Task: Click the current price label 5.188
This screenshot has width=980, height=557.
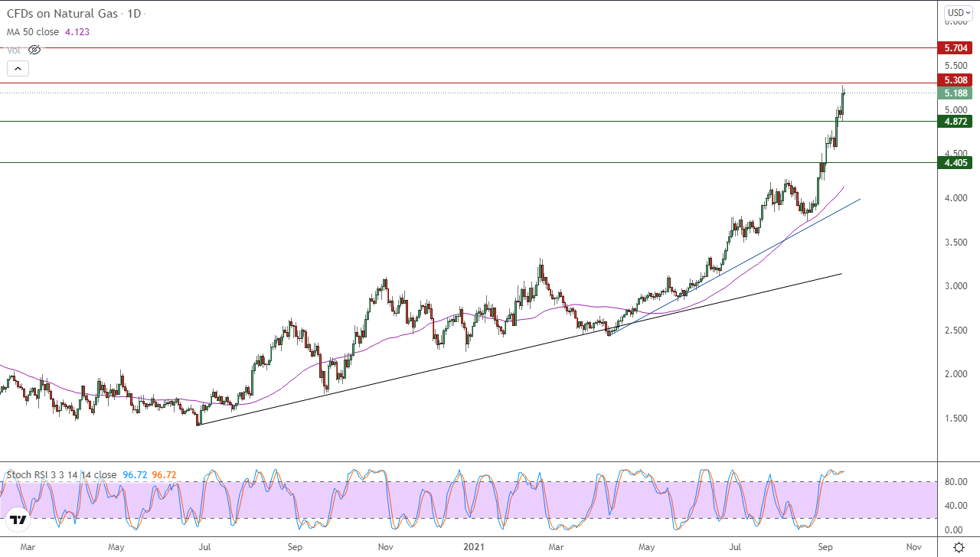Action: [956, 93]
